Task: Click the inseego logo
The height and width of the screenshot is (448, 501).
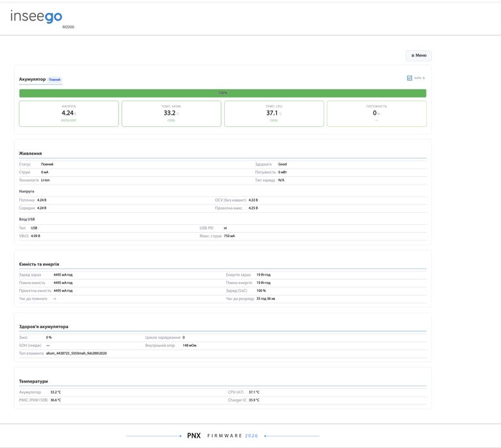Action: [36, 17]
